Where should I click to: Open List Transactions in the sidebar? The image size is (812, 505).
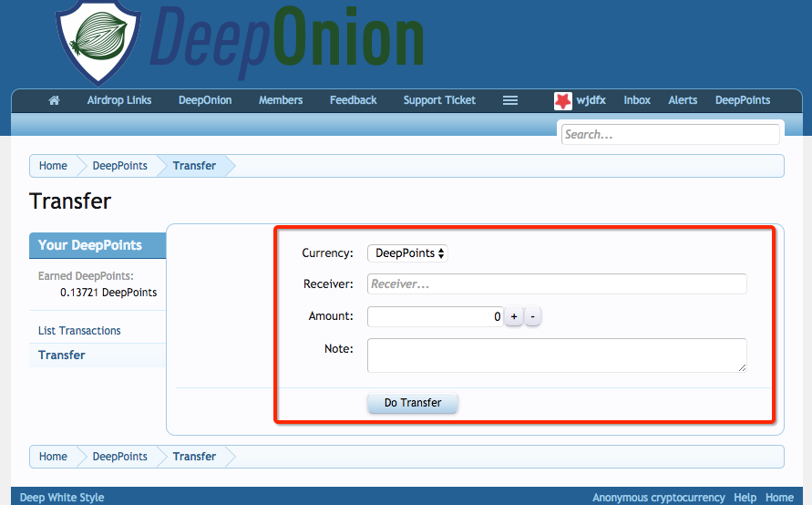click(79, 331)
